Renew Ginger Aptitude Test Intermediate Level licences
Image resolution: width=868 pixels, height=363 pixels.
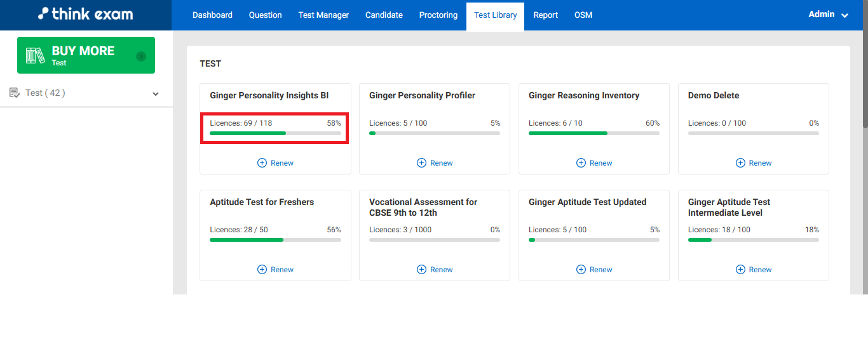[754, 270]
